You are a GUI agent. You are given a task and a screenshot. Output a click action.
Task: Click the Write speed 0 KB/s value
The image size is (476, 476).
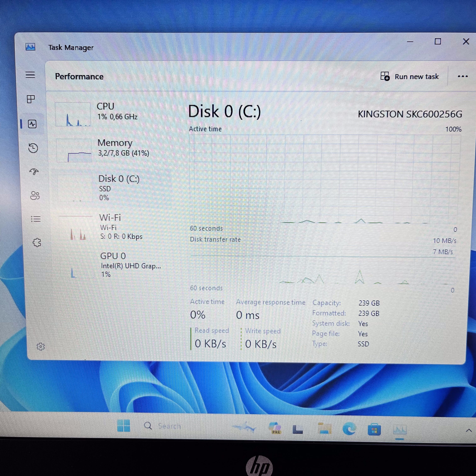[261, 344]
